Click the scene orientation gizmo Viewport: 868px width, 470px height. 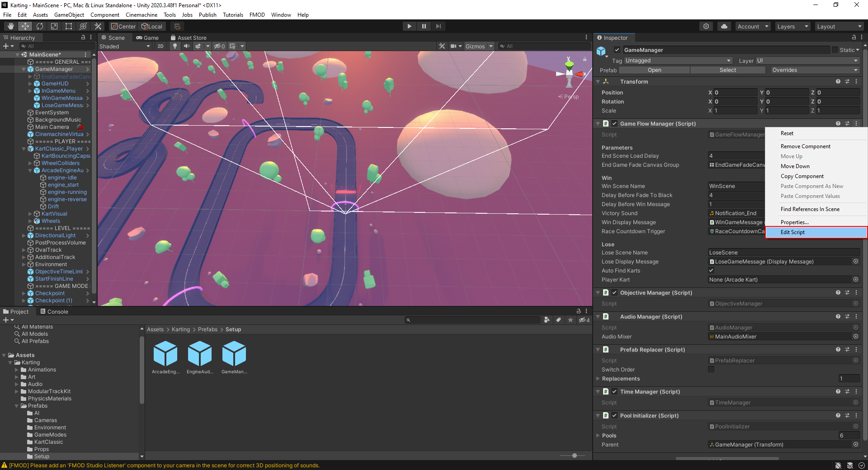click(x=570, y=73)
